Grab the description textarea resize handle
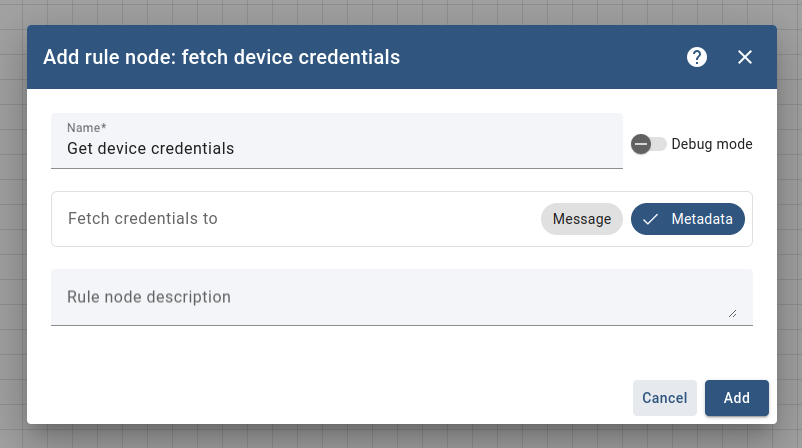Screen dimensions: 802x448 click(732, 313)
